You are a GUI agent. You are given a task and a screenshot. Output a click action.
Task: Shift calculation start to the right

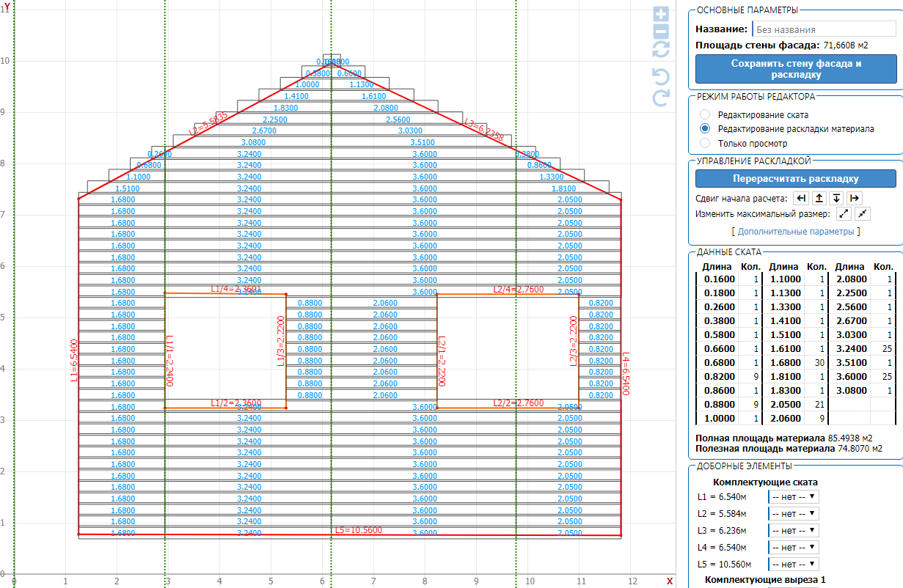(x=855, y=198)
